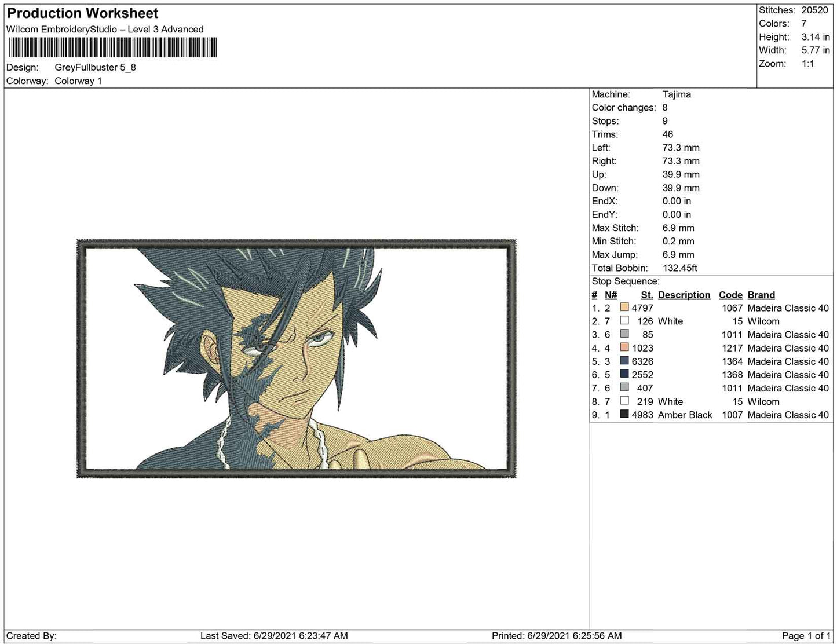The width and height of the screenshot is (837, 644).
Task: Click the beige swatch for stop 1
Action: click(x=624, y=308)
